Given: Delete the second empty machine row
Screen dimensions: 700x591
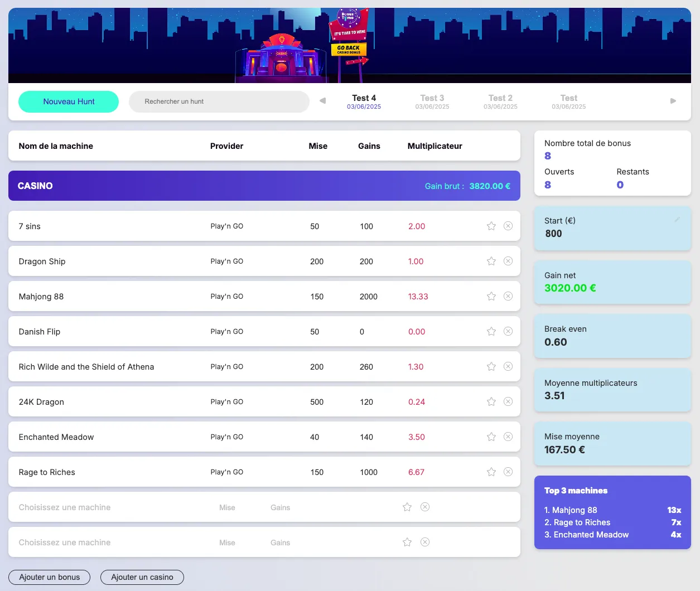Looking at the screenshot, I should point(424,542).
